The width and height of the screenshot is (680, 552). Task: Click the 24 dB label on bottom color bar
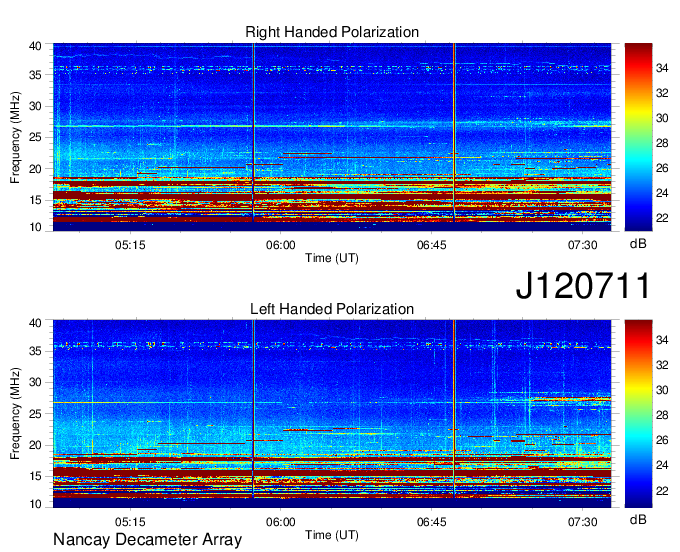point(662,465)
